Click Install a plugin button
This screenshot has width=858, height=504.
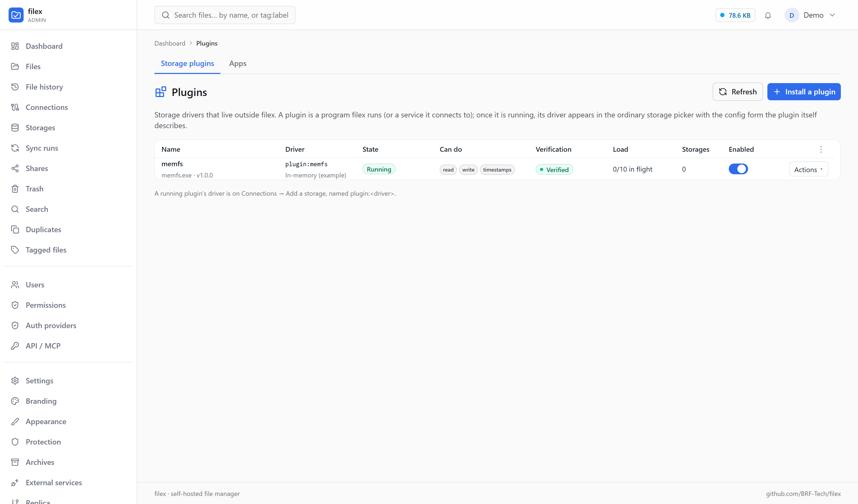[804, 92]
